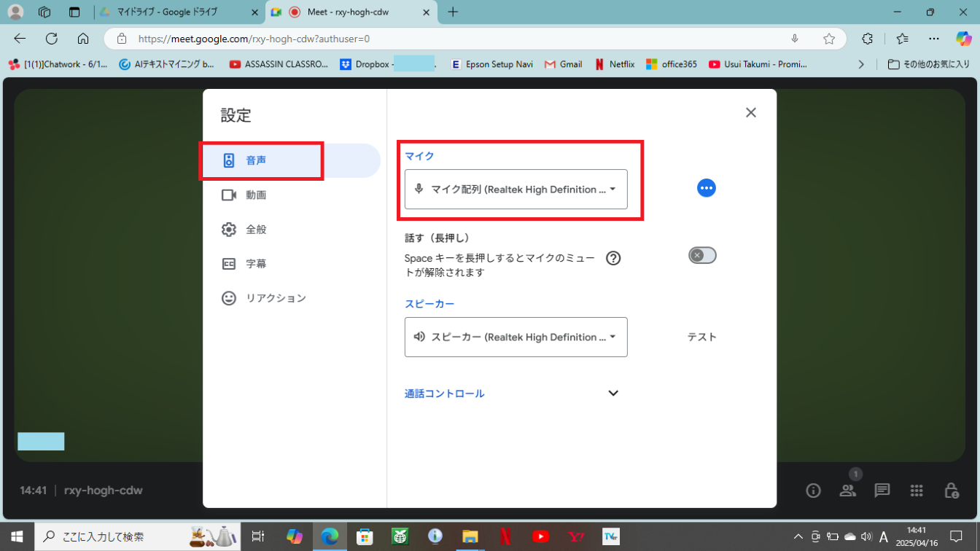The width and height of the screenshot is (980, 551).
Task: Toggle the 話す（長押し）push-to-talk switch
Action: (x=702, y=255)
